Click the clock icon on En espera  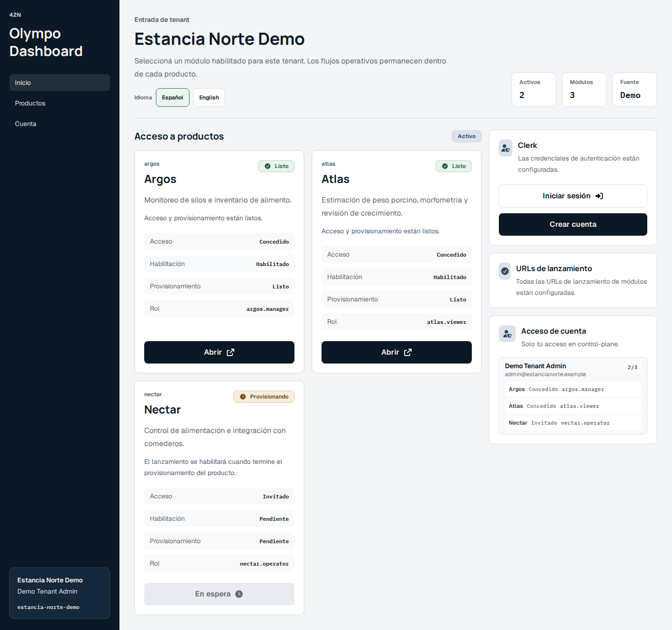tap(239, 594)
